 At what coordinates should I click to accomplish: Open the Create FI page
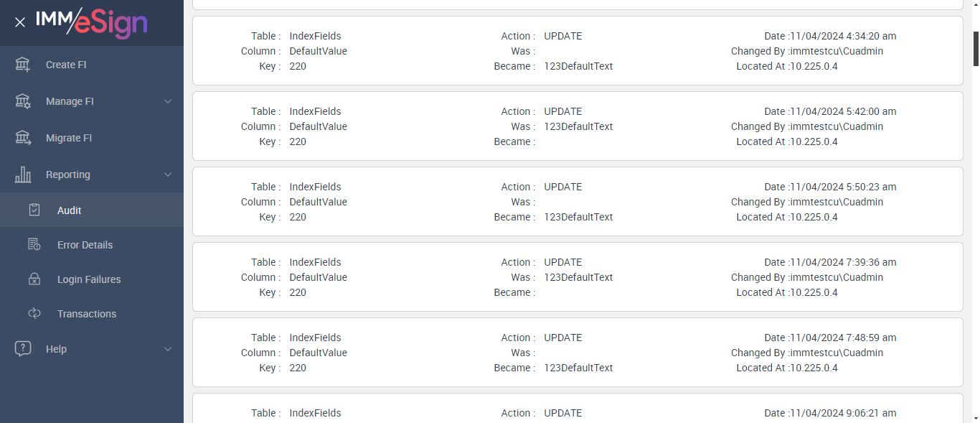66,65
